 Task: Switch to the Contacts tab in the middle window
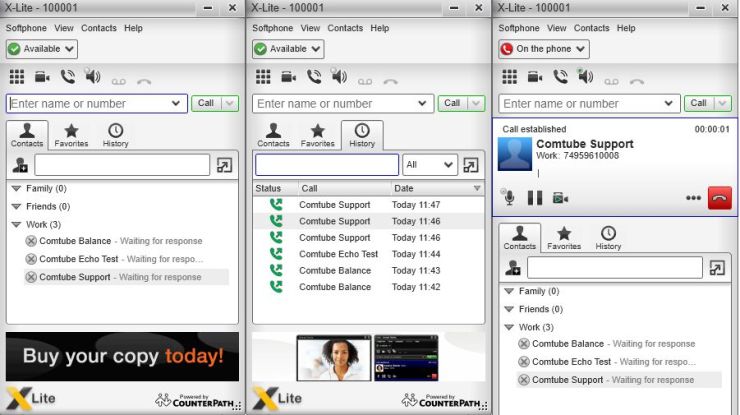(273, 136)
